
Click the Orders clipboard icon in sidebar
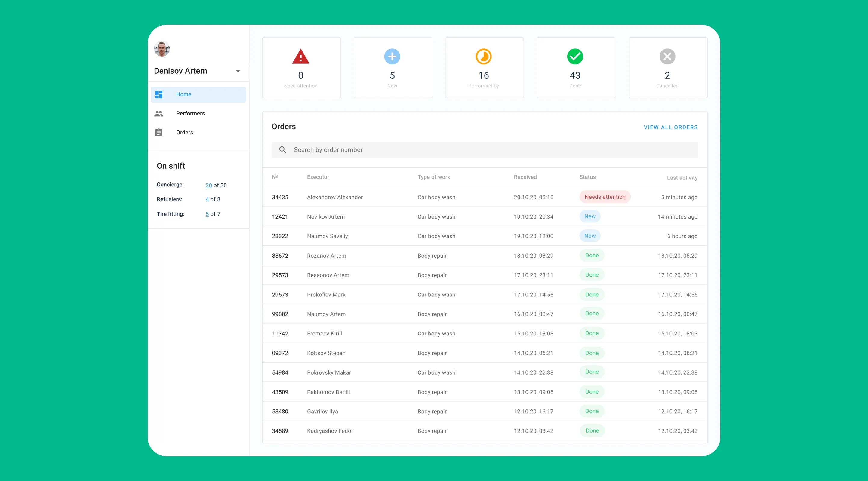pos(159,132)
